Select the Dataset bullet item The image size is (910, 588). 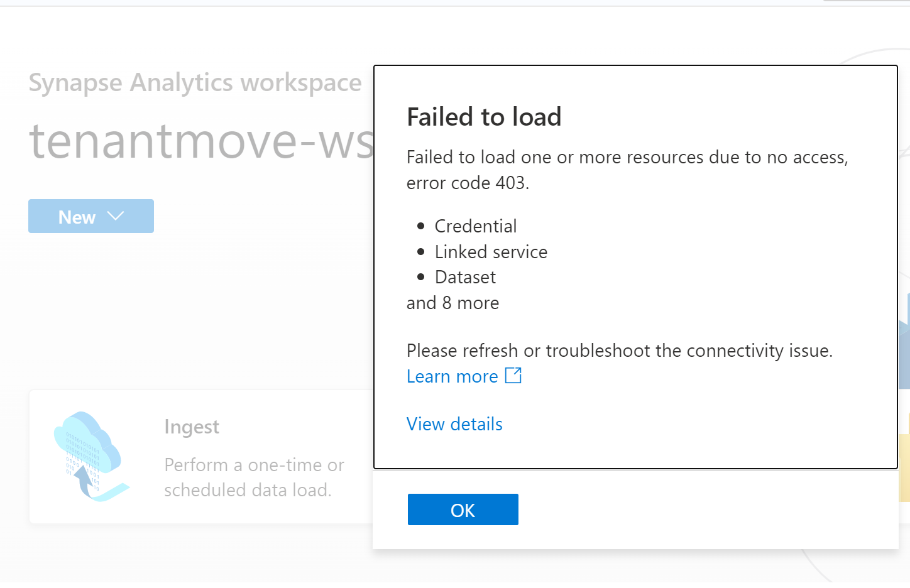(465, 277)
